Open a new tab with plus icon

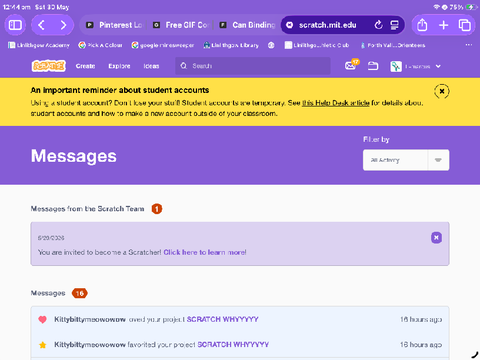pyautogui.click(x=443, y=25)
